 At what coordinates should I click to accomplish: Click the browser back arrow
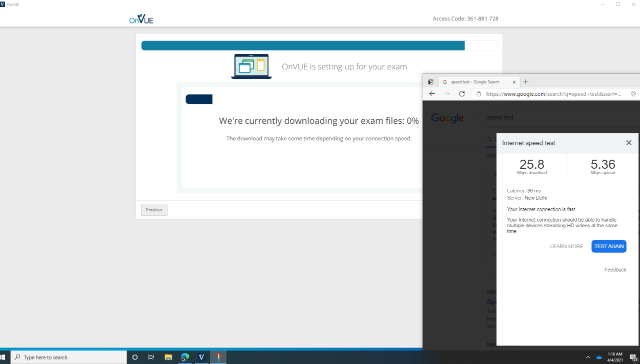(x=432, y=94)
